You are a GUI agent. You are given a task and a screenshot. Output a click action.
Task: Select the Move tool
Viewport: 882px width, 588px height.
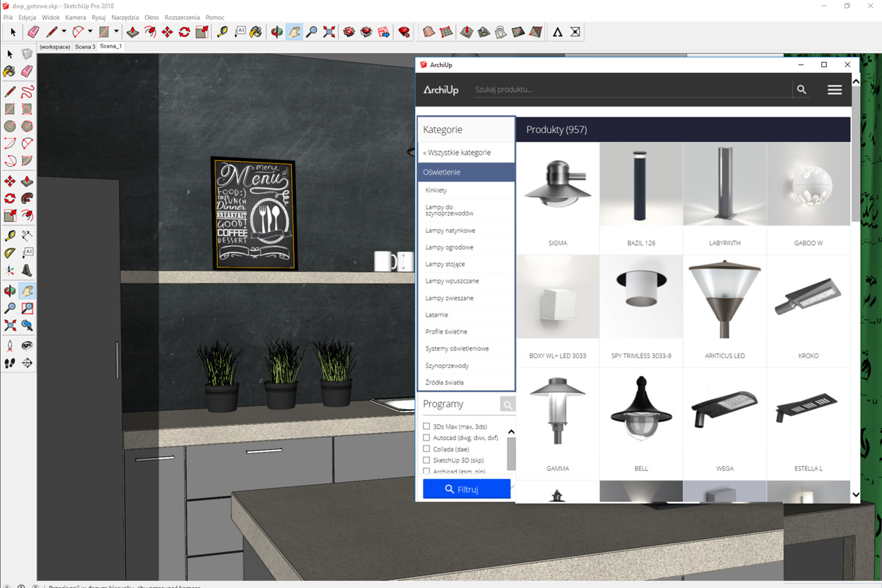[9, 181]
